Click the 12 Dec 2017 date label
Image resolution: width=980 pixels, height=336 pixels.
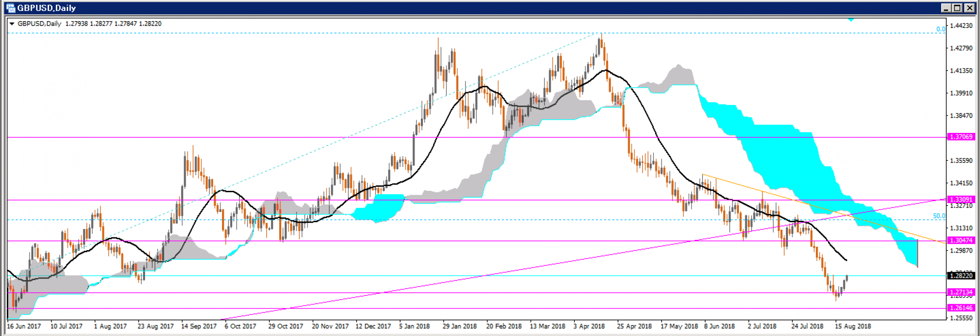click(x=373, y=326)
